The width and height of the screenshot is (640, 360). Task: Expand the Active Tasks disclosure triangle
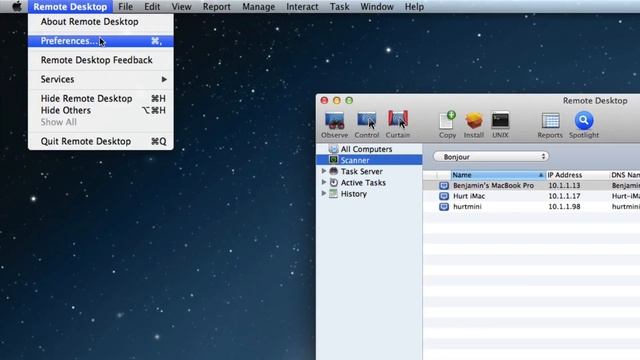pos(324,182)
